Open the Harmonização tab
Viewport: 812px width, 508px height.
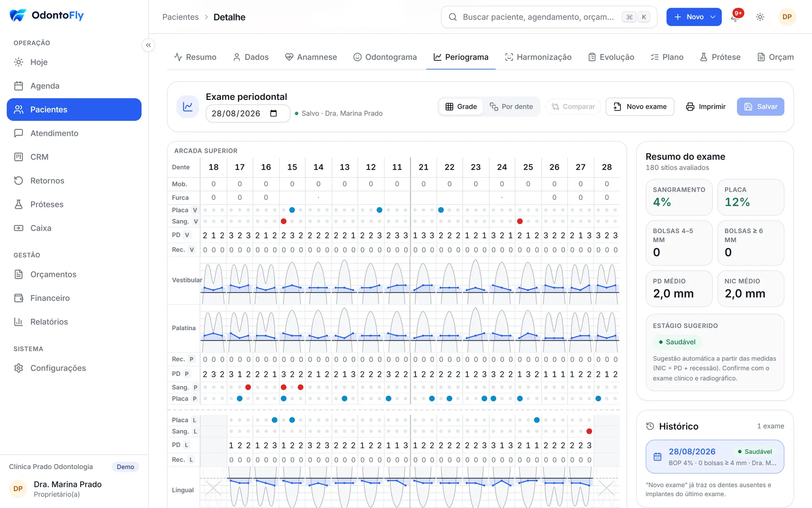pos(538,57)
